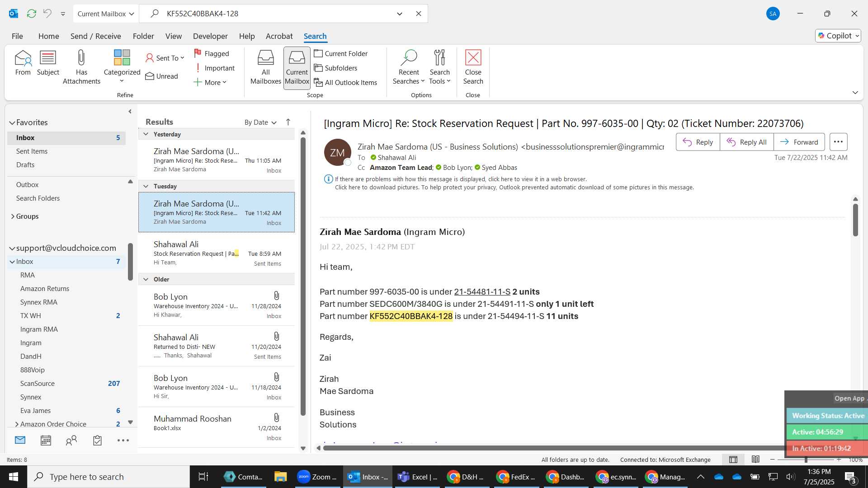
Task: Open Thursday 11:05 AM Zirah Mae Sardoma email
Action: pos(217,160)
